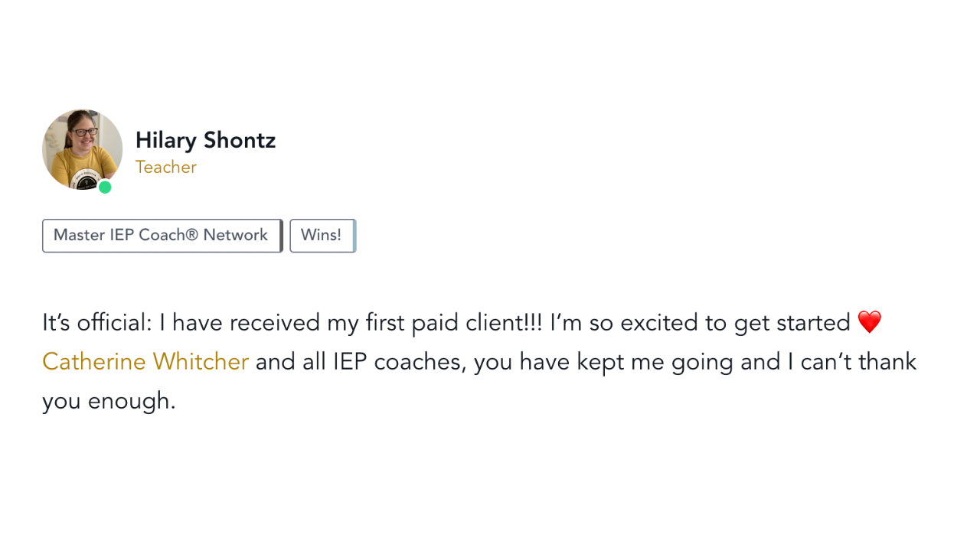Follow the Catherine Whitcher mention link
This screenshot has height=551, width=980.
145,361
